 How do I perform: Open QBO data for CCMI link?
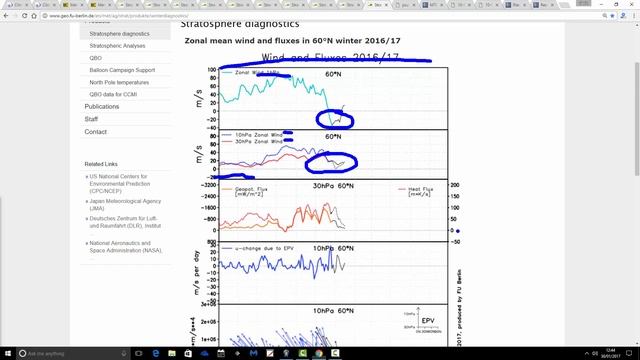coord(113,94)
